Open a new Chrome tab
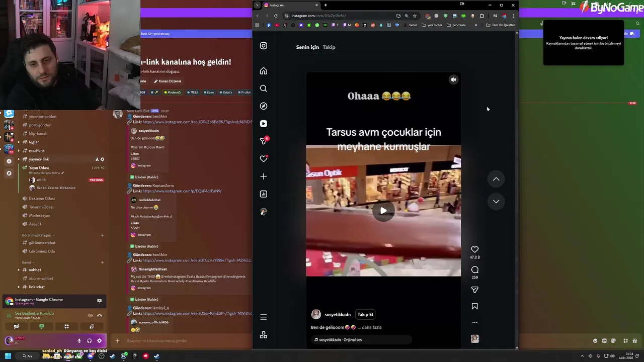The width and height of the screenshot is (644, 362). coord(326,5)
